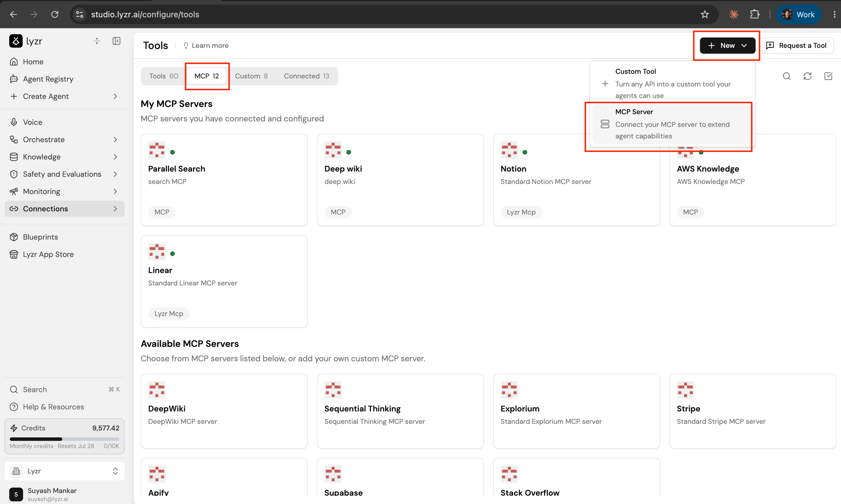Image resolution: width=841 pixels, height=504 pixels.
Task: Open Work profile menu in browser
Action: pos(798,14)
